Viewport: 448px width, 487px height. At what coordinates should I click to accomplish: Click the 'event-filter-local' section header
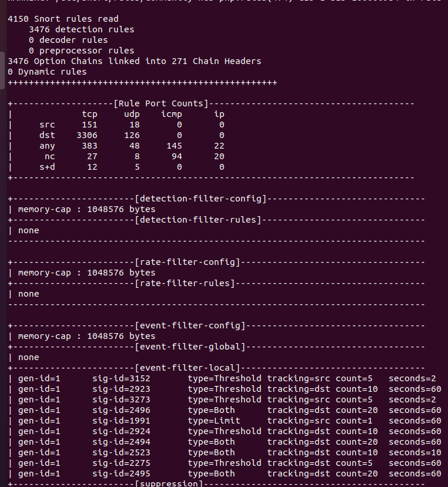[187, 368]
